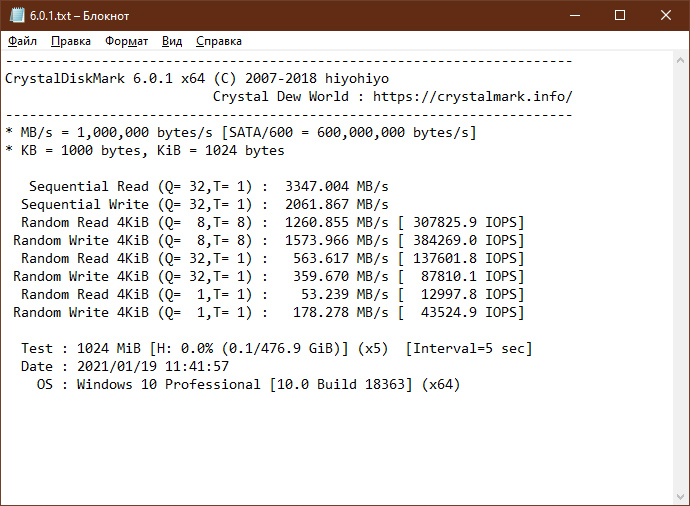Click the 12997.8 IOPS value

point(469,294)
